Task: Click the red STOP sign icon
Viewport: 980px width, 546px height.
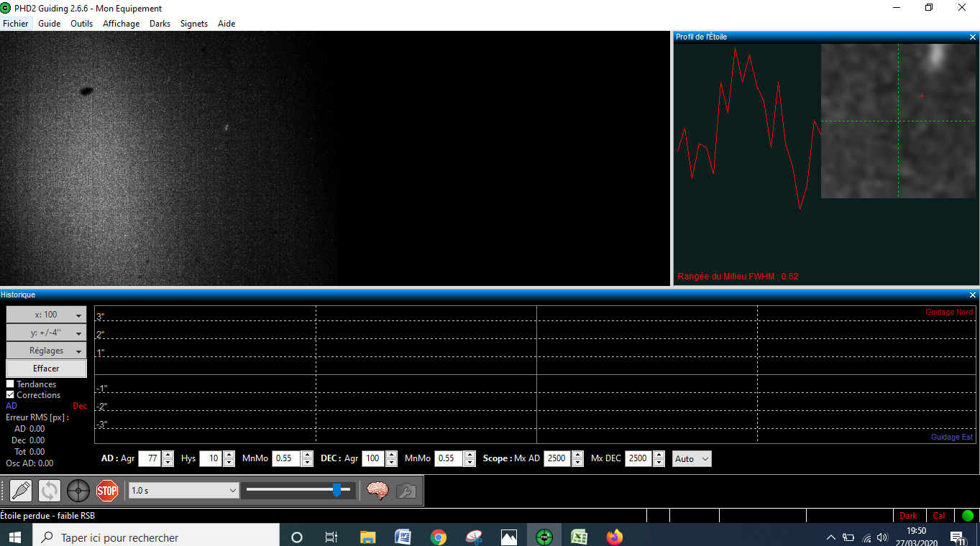Action: pyautogui.click(x=107, y=491)
